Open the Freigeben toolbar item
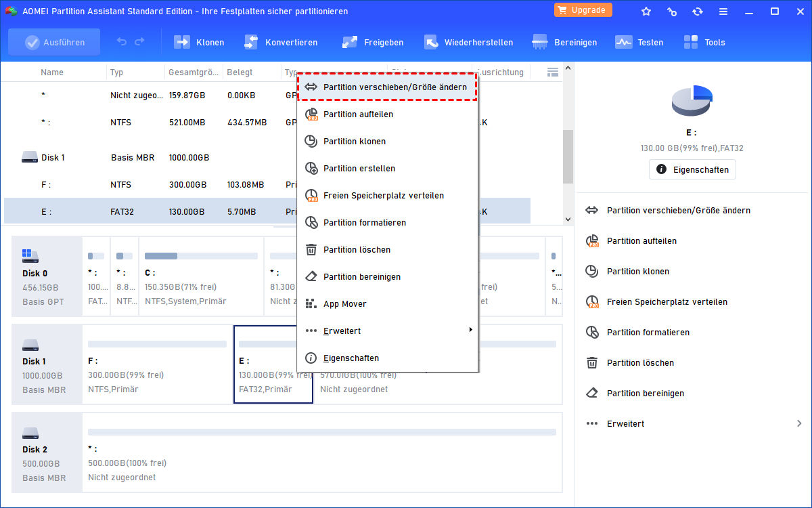 pyautogui.click(x=372, y=42)
